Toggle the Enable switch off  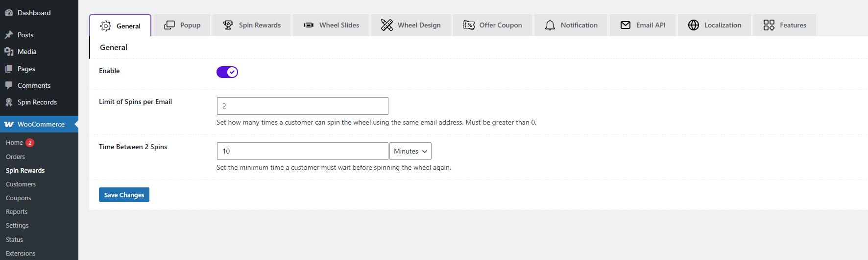(x=227, y=72)
